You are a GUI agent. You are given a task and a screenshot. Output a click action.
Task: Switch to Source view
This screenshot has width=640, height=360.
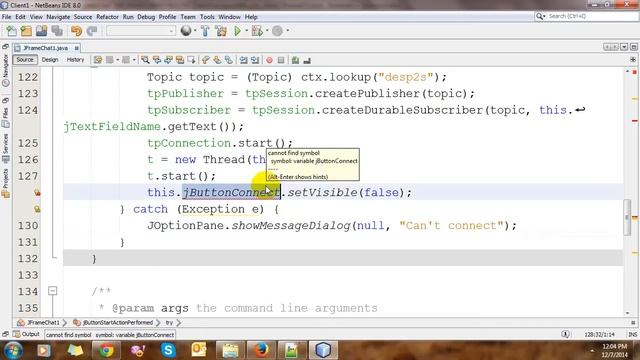click(x=25, y=60)
